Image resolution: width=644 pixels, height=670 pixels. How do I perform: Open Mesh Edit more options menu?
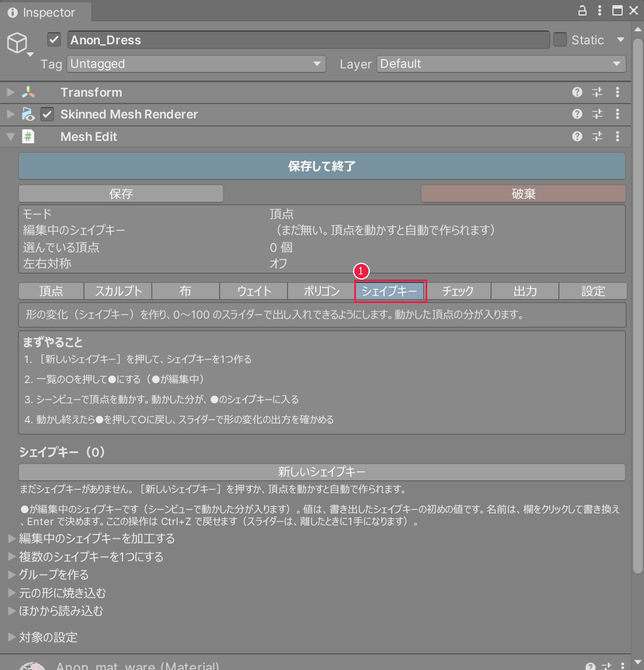(618, 136)
